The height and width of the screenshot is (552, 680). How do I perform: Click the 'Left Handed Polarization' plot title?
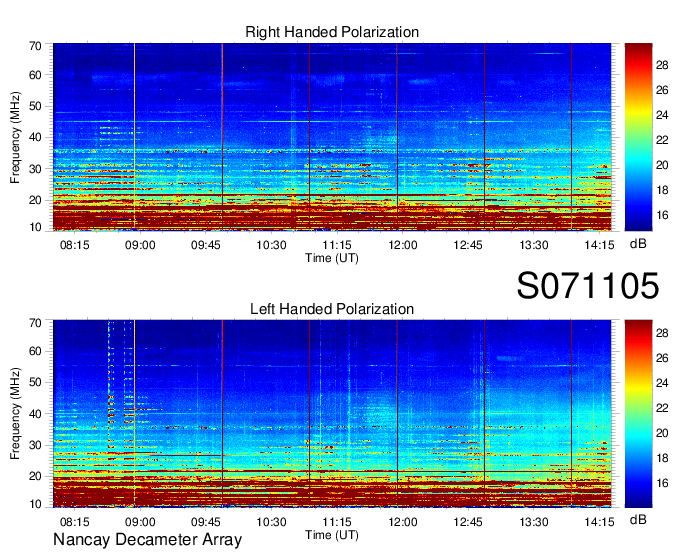332,309
